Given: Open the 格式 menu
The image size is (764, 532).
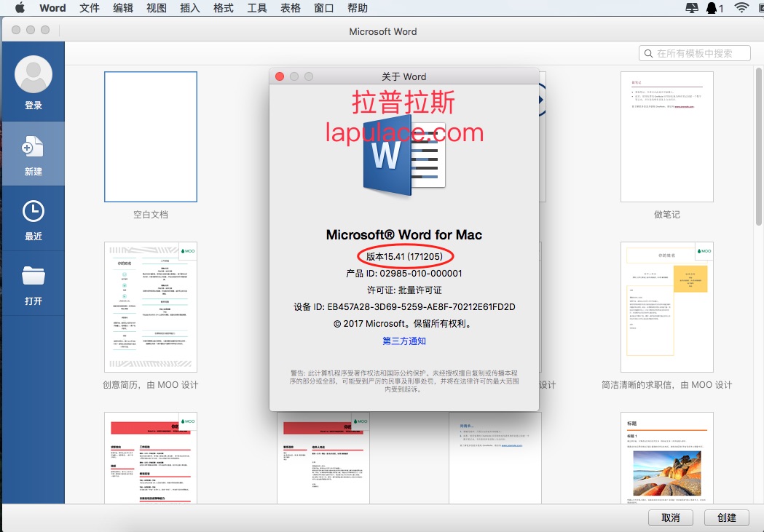Looking at the screenshot, I should tap(223, 8).
